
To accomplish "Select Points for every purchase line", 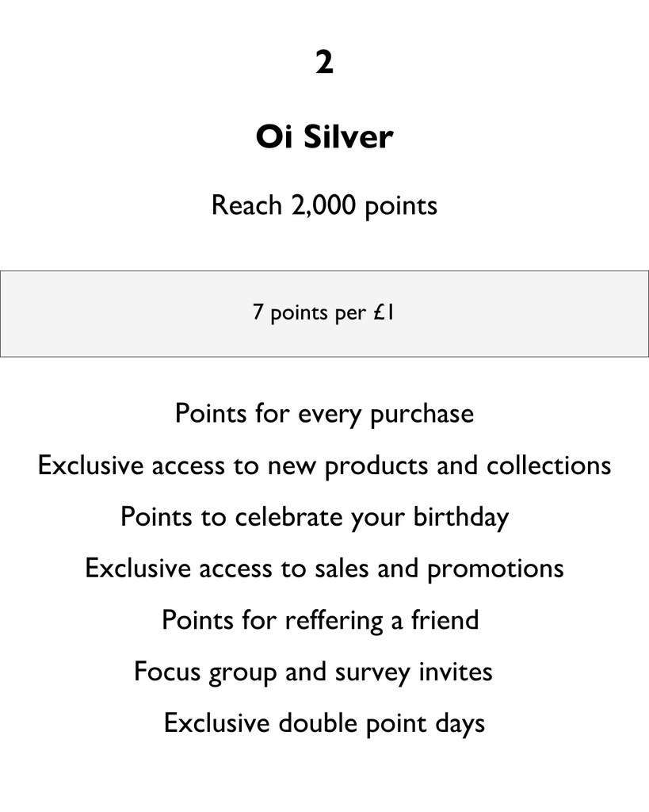I will 325,414.
